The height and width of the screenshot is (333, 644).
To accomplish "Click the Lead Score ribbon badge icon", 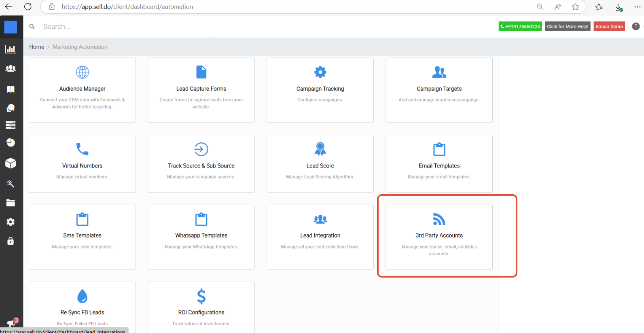I will pos(320,149).
